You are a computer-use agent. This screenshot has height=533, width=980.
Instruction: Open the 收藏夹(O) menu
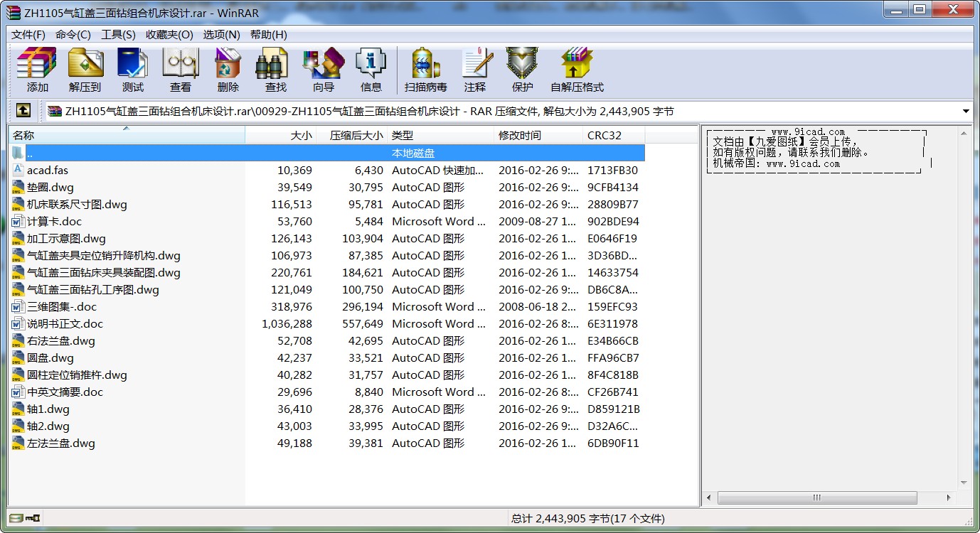(169, 34)
